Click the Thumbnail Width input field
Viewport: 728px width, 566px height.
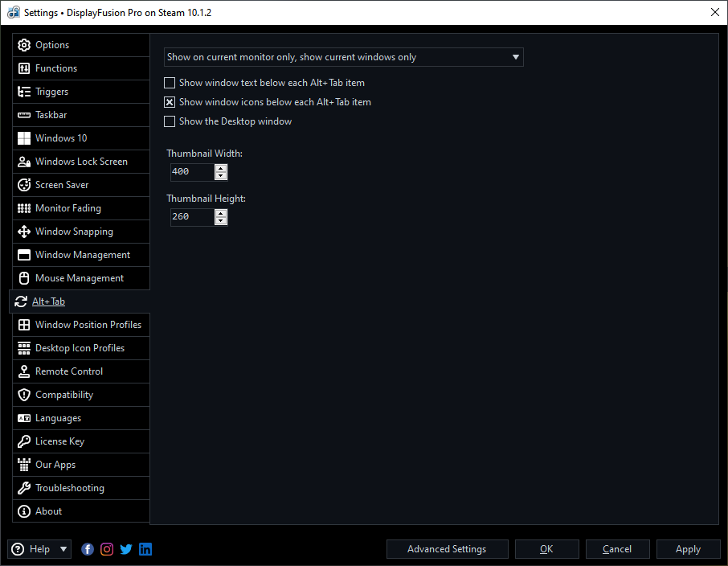point(192,171)
